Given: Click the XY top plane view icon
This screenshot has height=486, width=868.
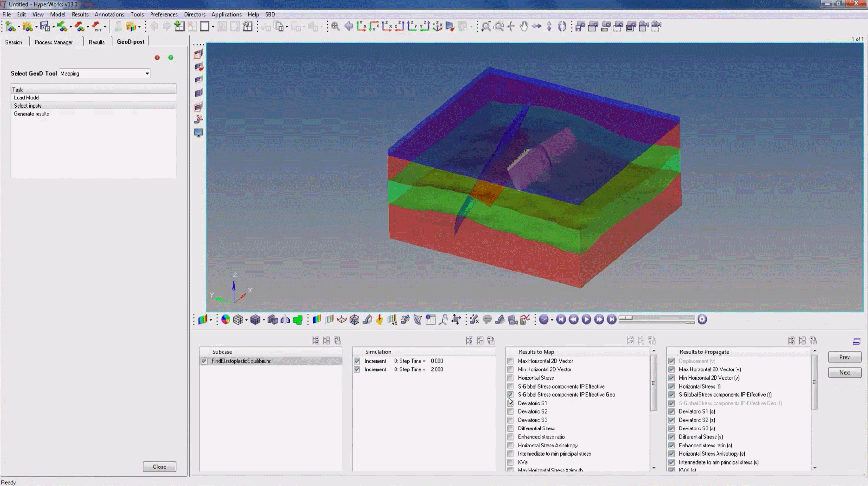Looking at the screenshot, I should pyautogui.click(x=361, y=26).
